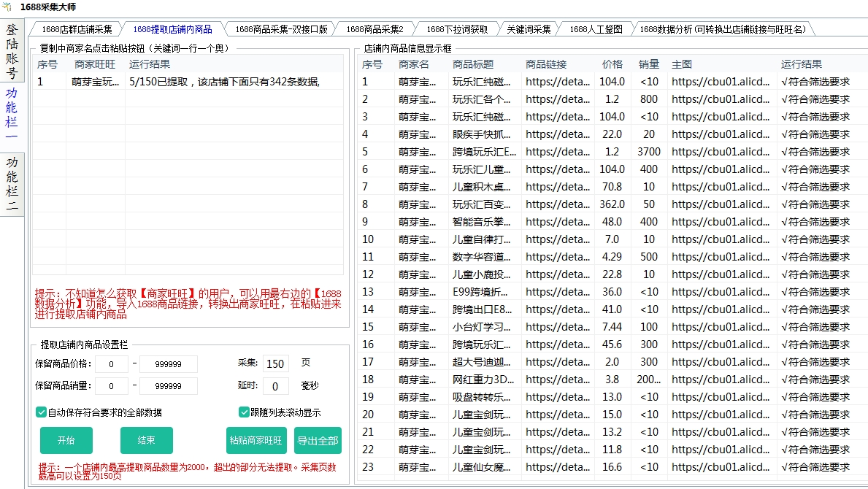Click the sales cell showing 800
This screenshot has height=489, width=868.
[x=649, y=99]
